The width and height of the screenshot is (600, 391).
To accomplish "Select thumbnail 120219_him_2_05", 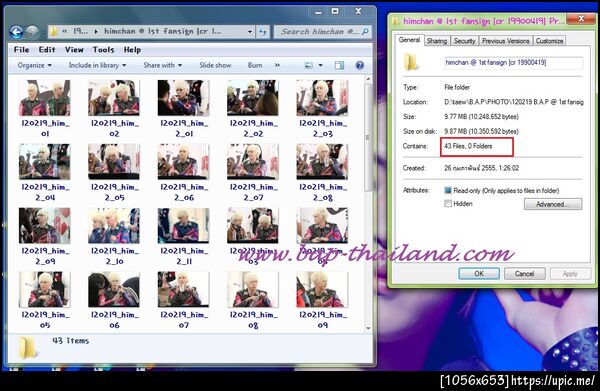I will (114, 162).
